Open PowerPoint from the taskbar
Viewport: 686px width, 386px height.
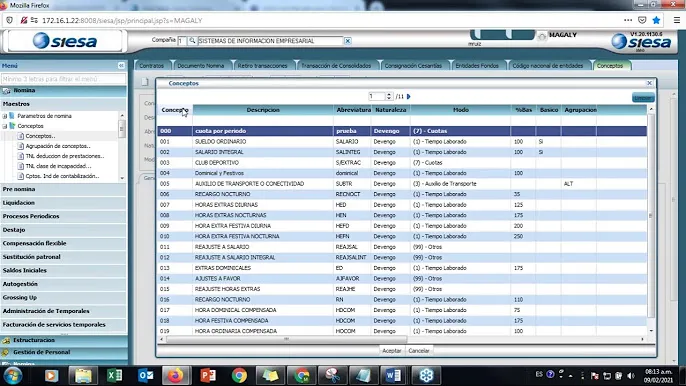[x=208, y=375]
